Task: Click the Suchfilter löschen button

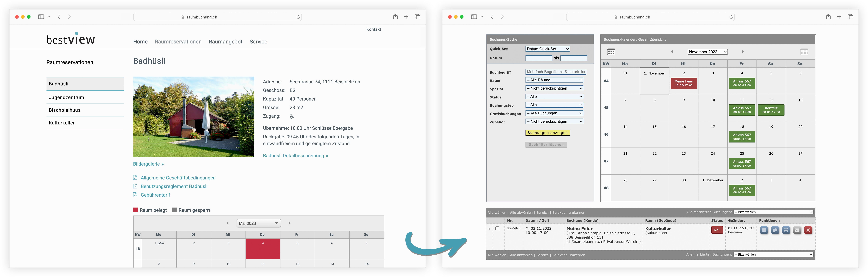Action: coord(546,145)
